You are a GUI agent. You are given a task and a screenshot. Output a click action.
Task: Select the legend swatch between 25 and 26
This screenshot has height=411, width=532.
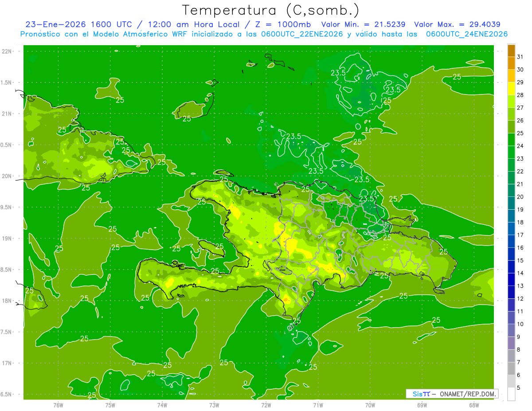[511, 127]
